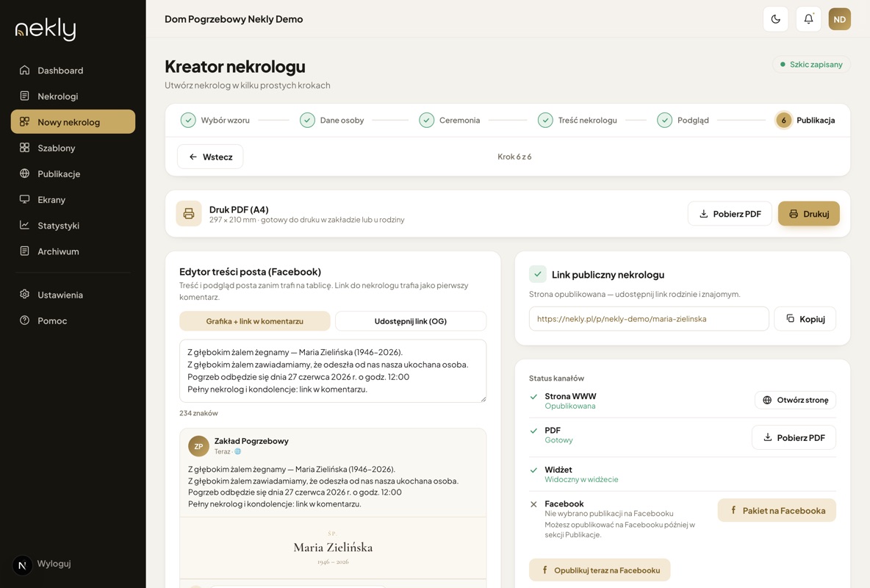Go to Dashboard page
Image resolution: width=870 pixels, height=588 pixels.
pos(73,70)
